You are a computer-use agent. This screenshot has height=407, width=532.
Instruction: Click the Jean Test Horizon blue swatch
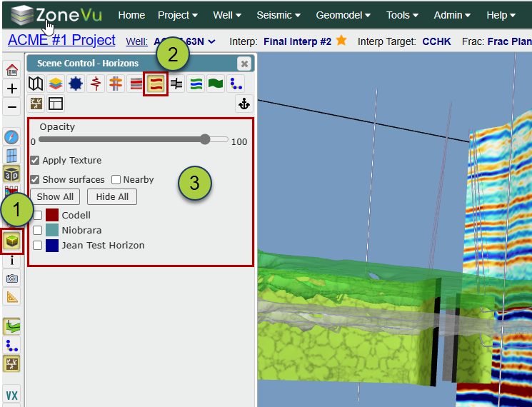[52, 245]
